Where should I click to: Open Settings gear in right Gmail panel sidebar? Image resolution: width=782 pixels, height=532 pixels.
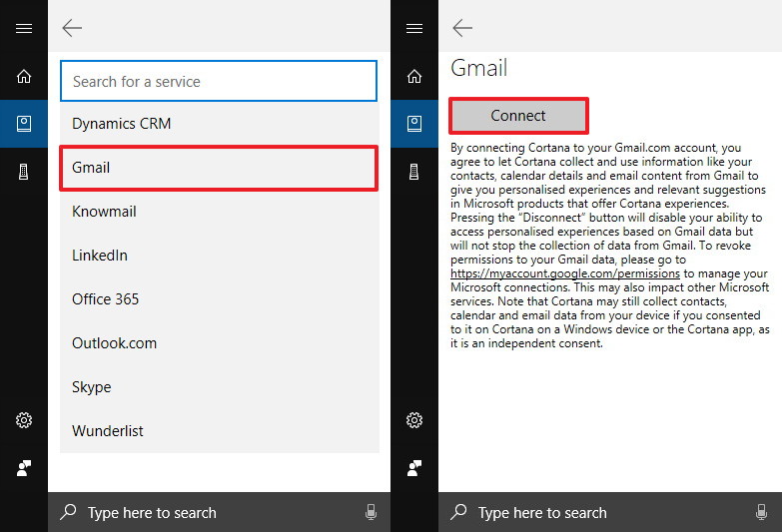coord(414,420)
